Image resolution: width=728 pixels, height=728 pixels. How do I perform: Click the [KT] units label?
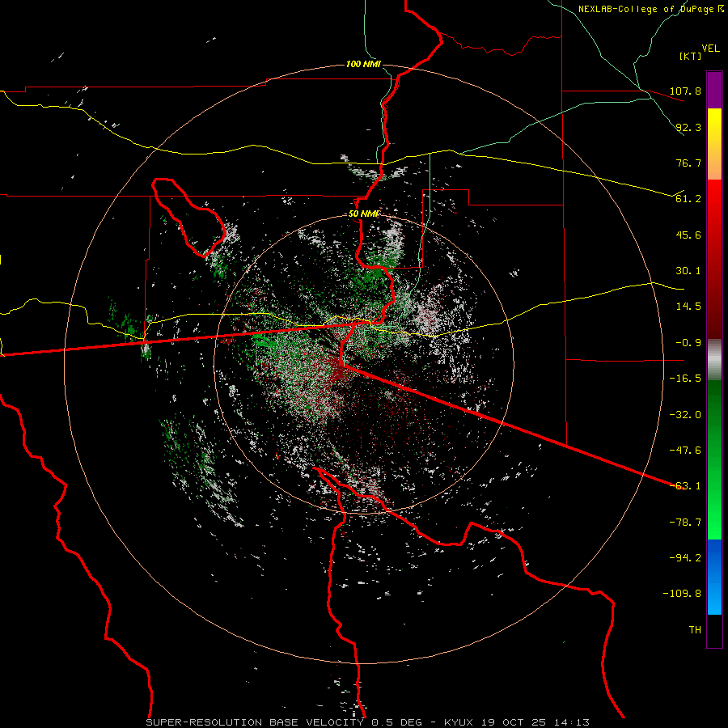[691, 56]
